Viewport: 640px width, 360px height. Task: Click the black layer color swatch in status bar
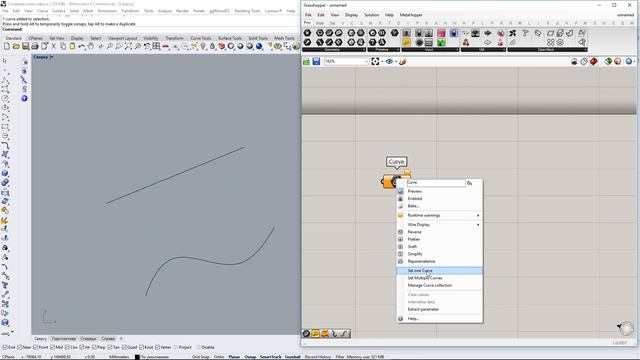click(137, 357)
